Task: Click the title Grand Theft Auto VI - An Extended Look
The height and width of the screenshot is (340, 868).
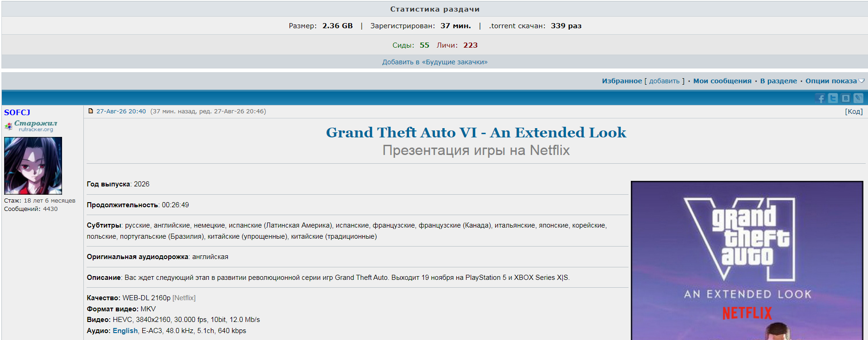Action: coord(476,133)
